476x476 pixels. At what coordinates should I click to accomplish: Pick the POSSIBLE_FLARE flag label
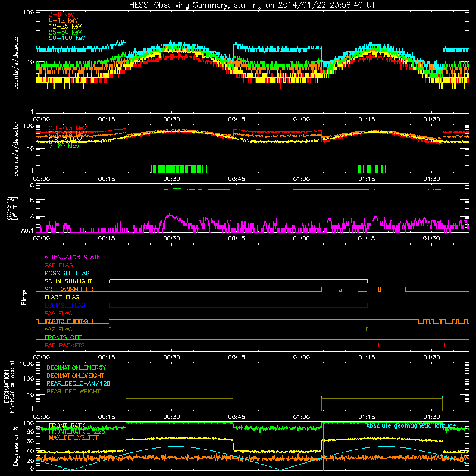click(68, 273)
